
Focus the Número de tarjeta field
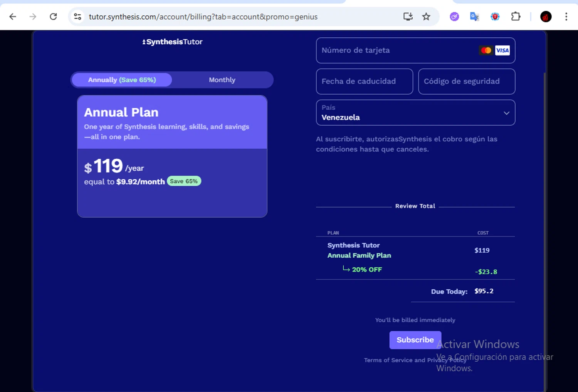[x=415, y=50]
